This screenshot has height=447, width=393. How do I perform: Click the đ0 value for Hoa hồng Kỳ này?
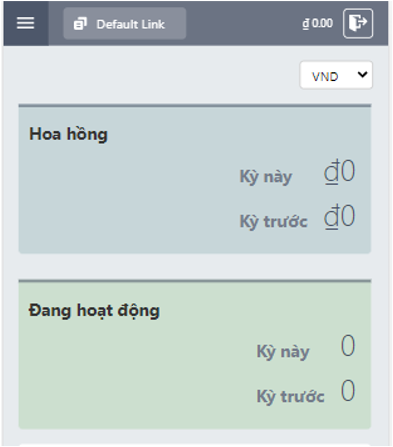339,171
